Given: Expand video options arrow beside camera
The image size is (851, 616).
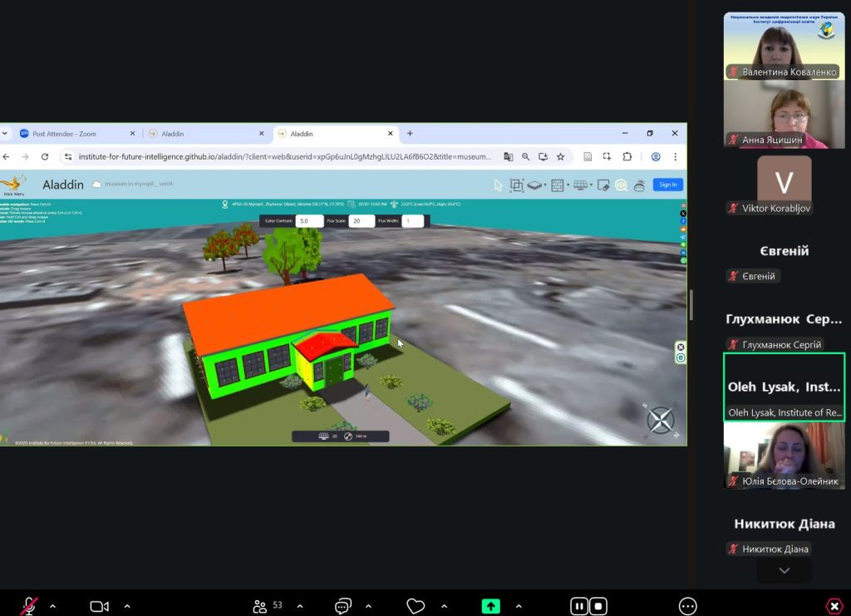Looking at the screenshot, I should click(127, 606).
